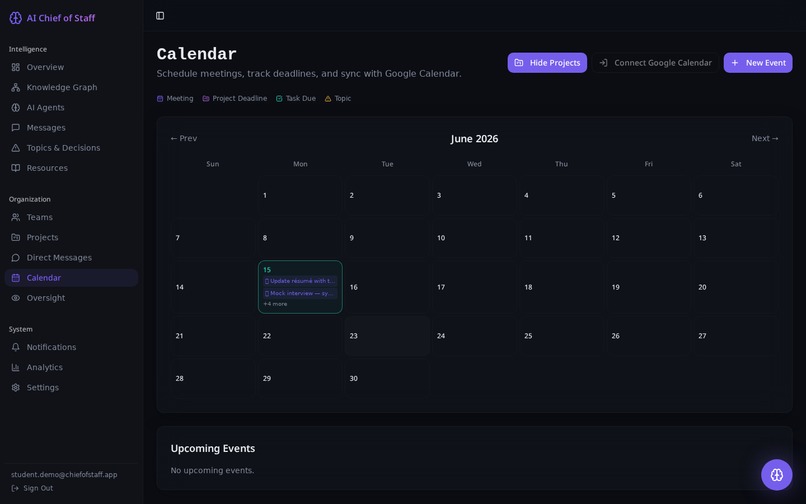Open 'Mock interview — sy...' event

300,293
